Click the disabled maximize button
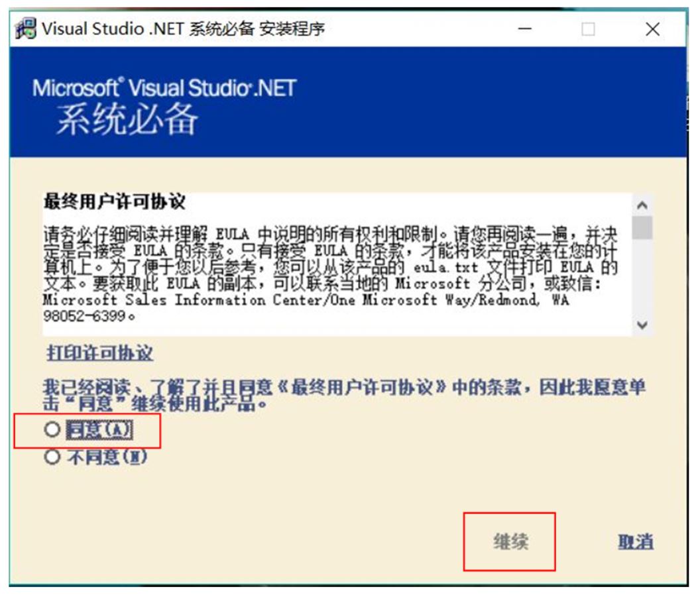 [588, 29]
